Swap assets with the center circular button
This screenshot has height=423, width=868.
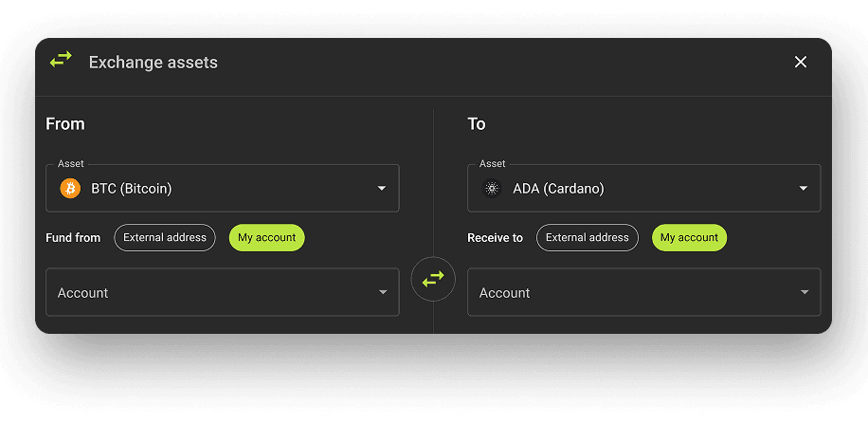(433, 279)
